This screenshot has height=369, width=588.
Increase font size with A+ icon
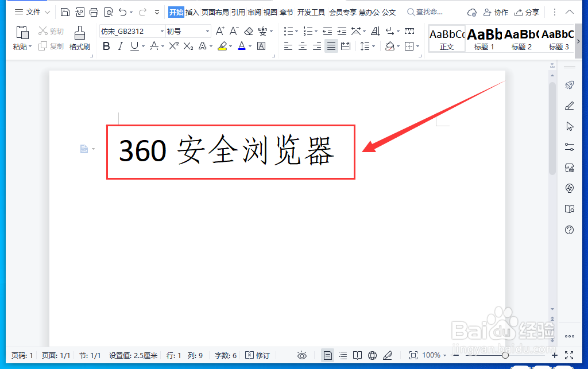220,31
